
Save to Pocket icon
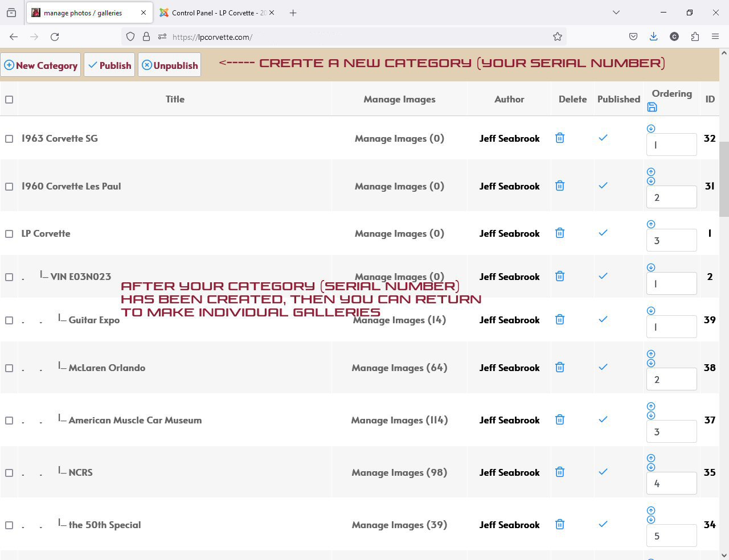pos(633,36)
